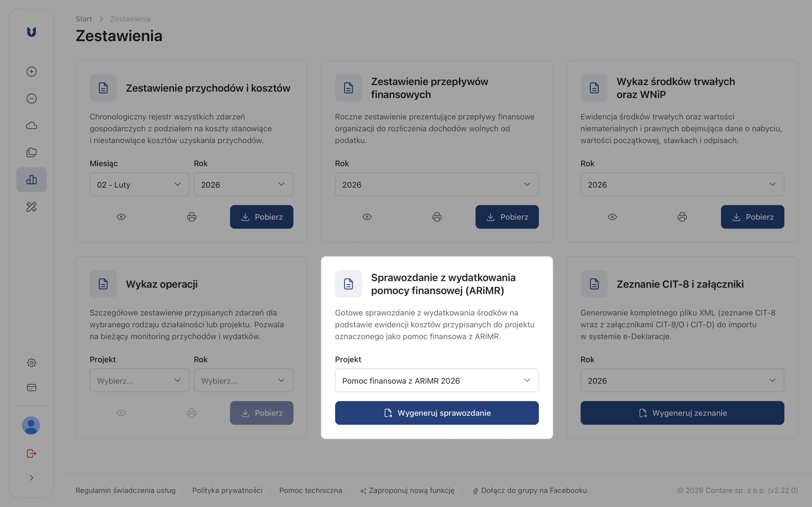Click Wygeneruj sprawozdanie button

(x=436, y=413)
